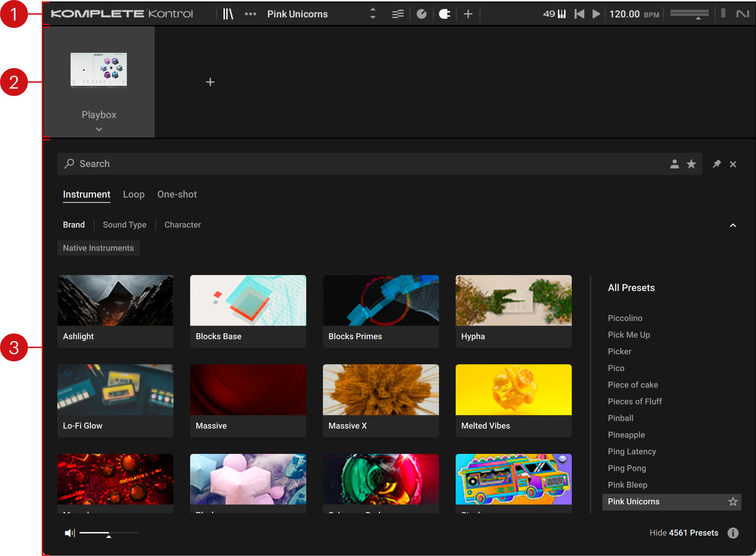Click the NI logo in header
This screenshot has width=756, height=556.
click(742, 14)
